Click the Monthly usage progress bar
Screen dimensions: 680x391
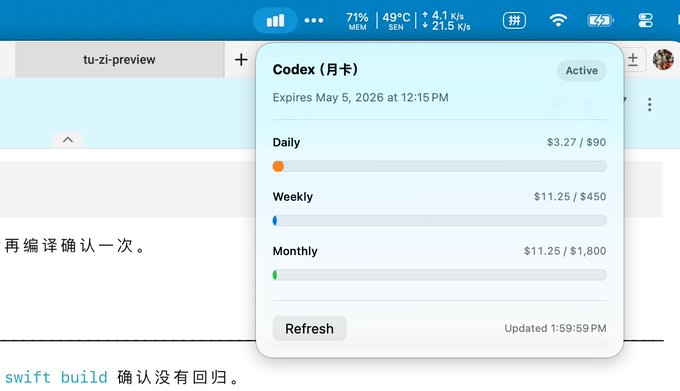point(439,275)
